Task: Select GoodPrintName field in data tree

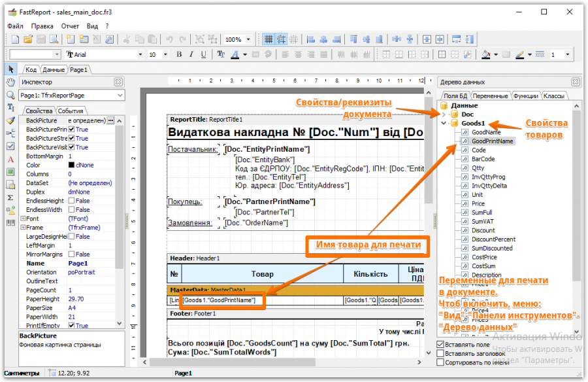Action: tap(492, 141)
